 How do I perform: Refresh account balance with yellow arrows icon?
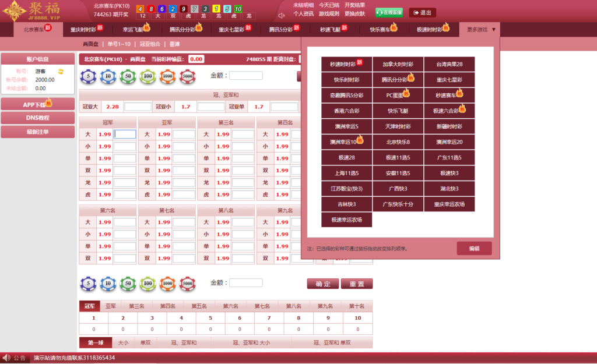[x=61, y=71]
